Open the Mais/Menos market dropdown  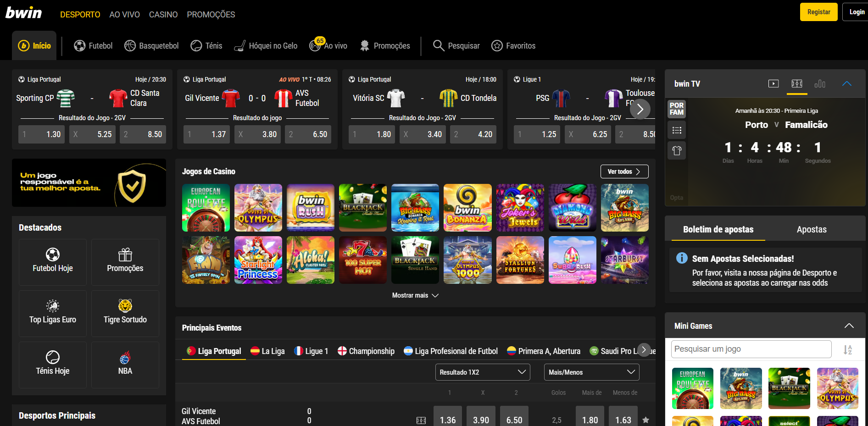pyautogui.click(x=592, y=372)
